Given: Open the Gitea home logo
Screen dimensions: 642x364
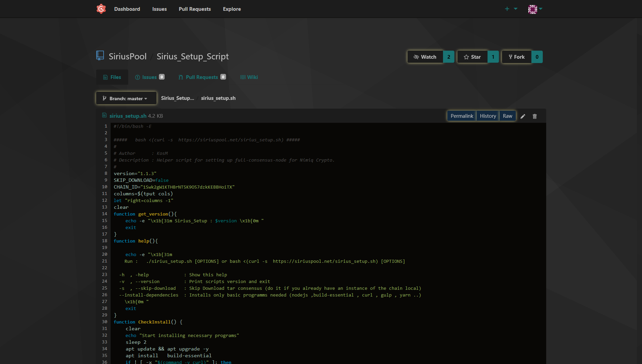Looking at the screenshot, I should tap(101, 9).
